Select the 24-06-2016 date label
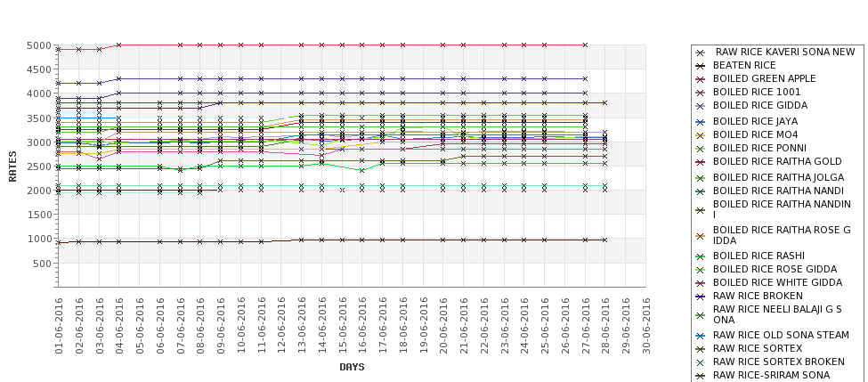The height and width of the screenshot is (382, 868). tap(524, 326)
